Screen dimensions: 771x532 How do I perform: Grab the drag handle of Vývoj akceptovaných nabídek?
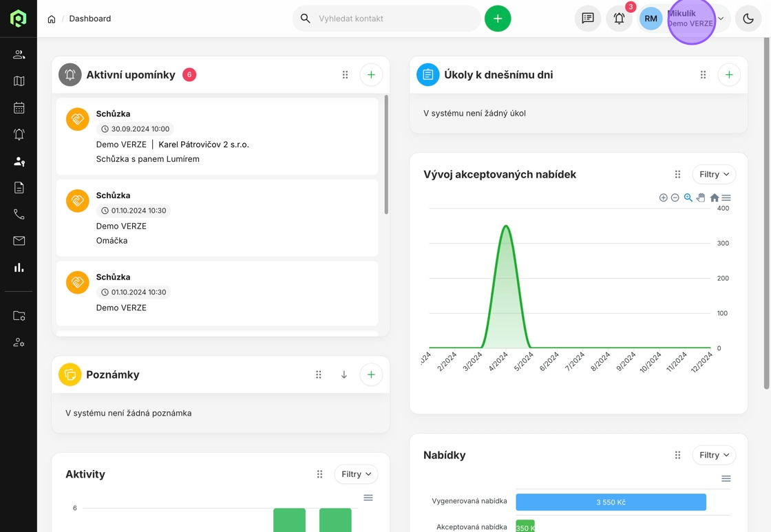677,174
